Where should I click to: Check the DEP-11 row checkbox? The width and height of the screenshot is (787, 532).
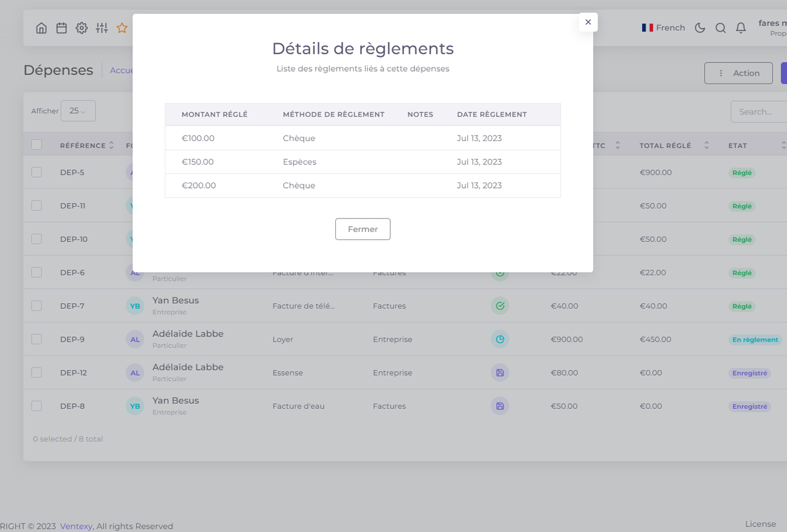click(x=37, y=205)
